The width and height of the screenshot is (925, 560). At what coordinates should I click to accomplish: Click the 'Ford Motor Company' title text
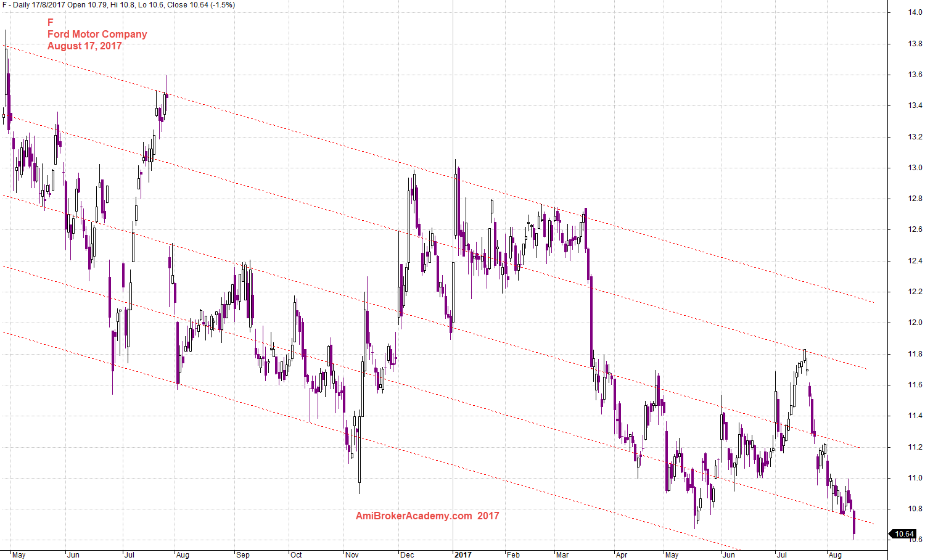[x=97, y=34]
